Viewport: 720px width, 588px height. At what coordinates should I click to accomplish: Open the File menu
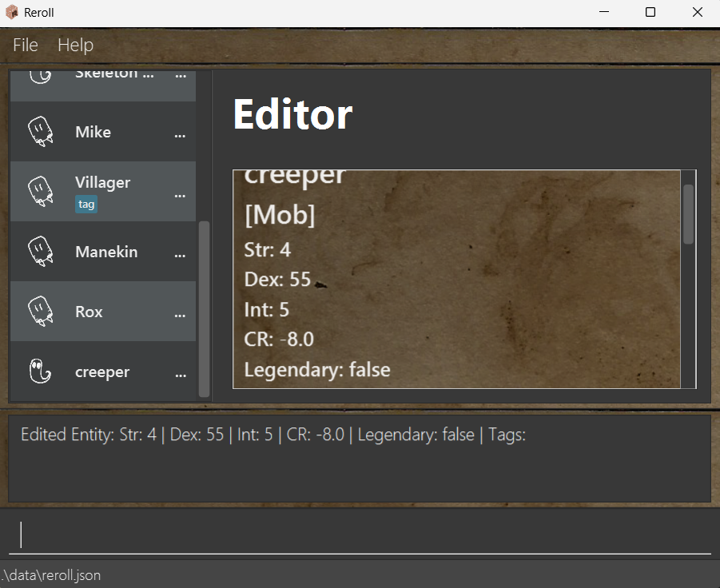tap(26, 45)
